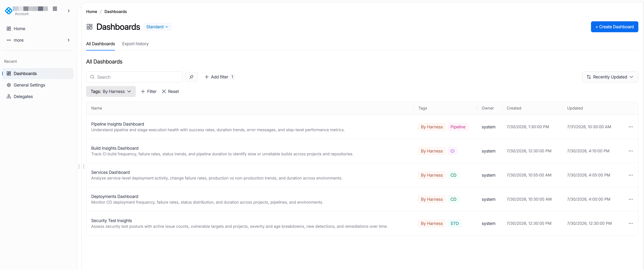This screenshot has width=644, height=270.
Task: Click Home breadcrumb link
Action: pos(91,12)
